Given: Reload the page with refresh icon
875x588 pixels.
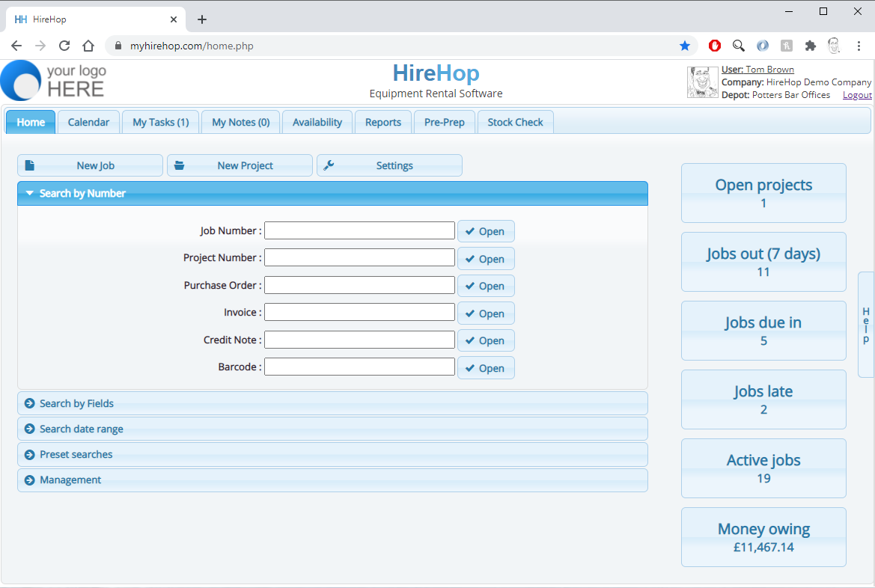Looking at the screenshot, I should click(x=64, y=46).
